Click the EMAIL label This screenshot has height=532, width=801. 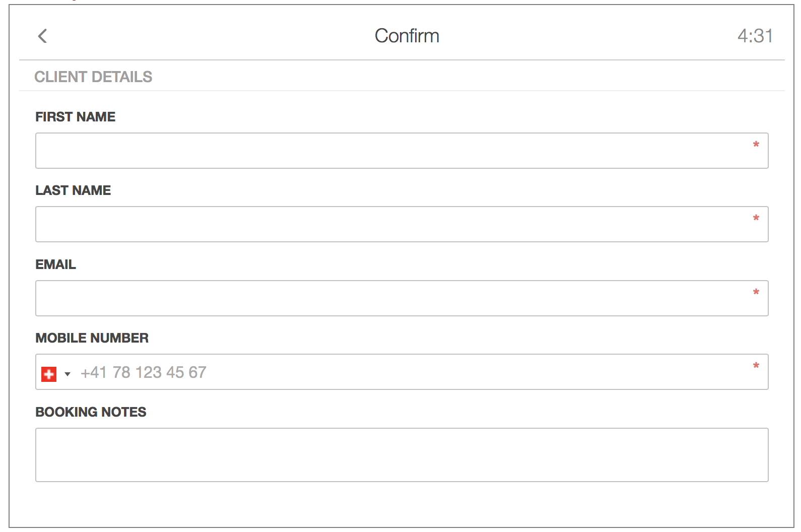pyautogui.click(x=55, y=264)
